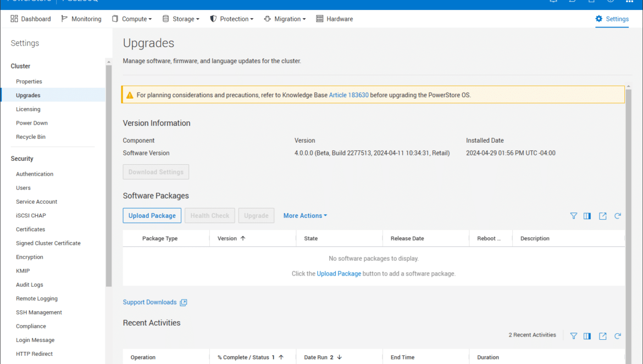Viewport: 643px width, 364px height.
Task: Open the iSCSI CHAP settings
Action: [31, 215]
